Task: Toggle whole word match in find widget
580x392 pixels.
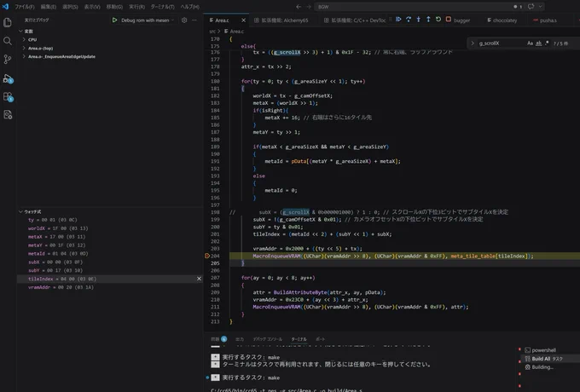Action: (539, 43)
